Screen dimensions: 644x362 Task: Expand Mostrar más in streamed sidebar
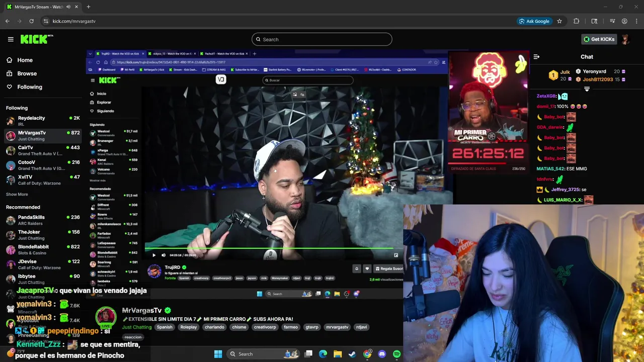click(98, 180)
